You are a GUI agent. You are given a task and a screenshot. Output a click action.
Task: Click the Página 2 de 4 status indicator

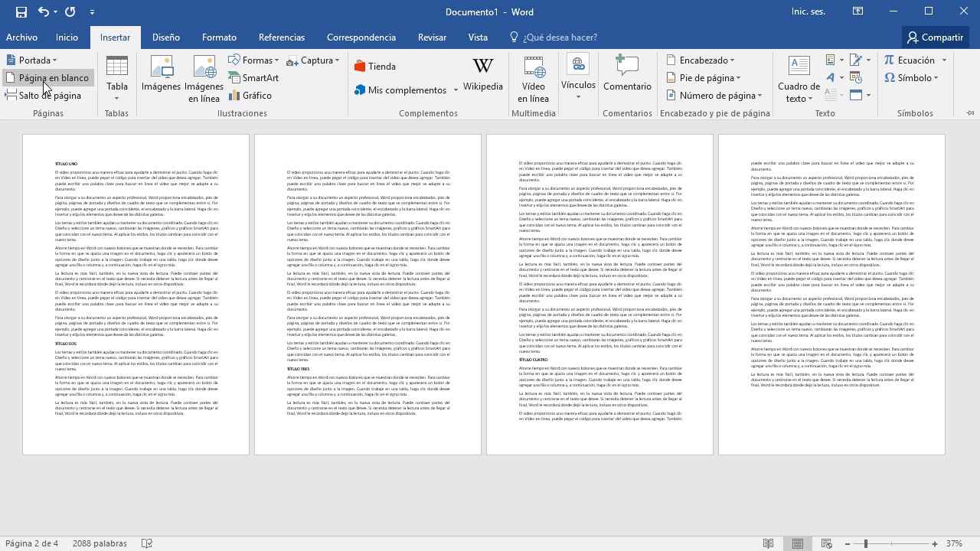point(32,543)
